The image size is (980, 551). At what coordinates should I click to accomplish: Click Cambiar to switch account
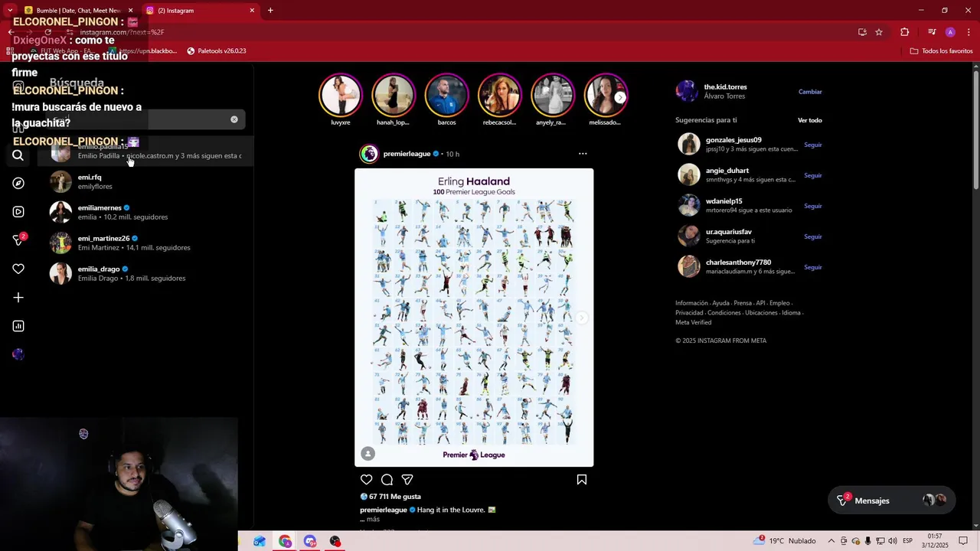[x=810, y=92]
